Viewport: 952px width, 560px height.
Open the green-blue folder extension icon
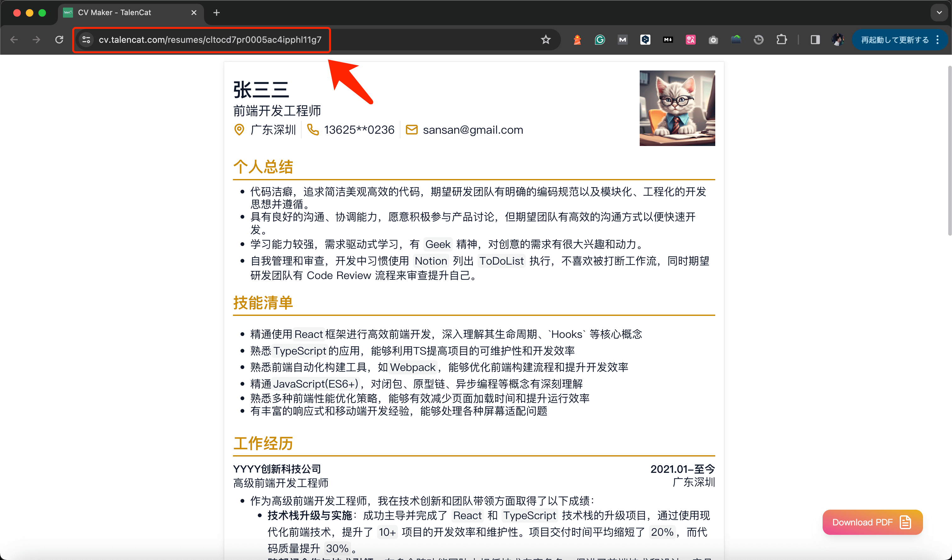pos(736,40)
